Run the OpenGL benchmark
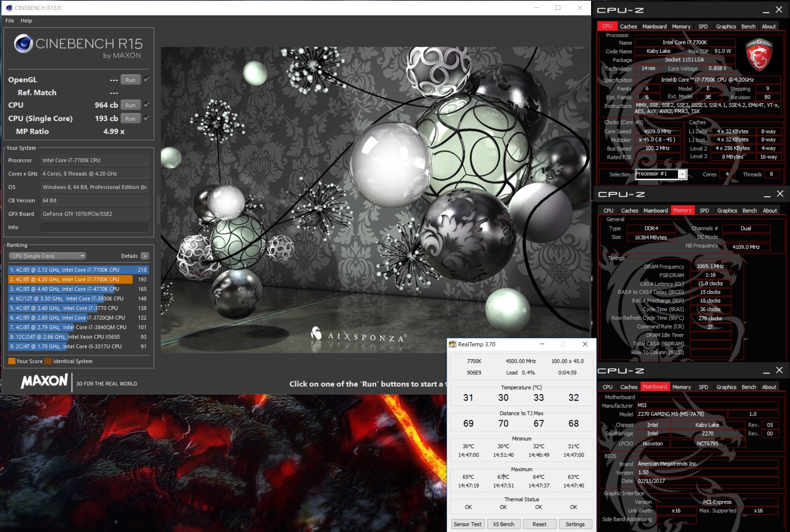Screen dimensions: 790x532 pyautogui.click(x=130, y=80)
